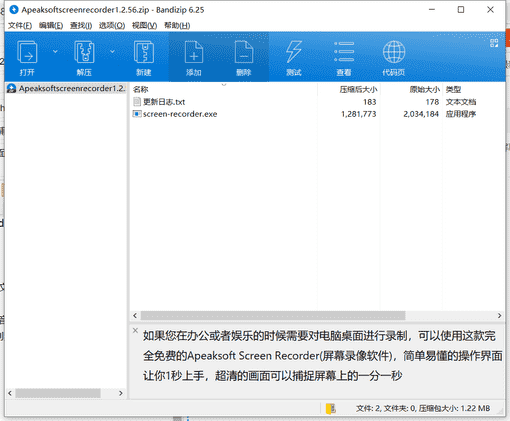Click the file list horizontal scrollbar thumb
Screen dimensions: 510x421
(x=273, y=315)
